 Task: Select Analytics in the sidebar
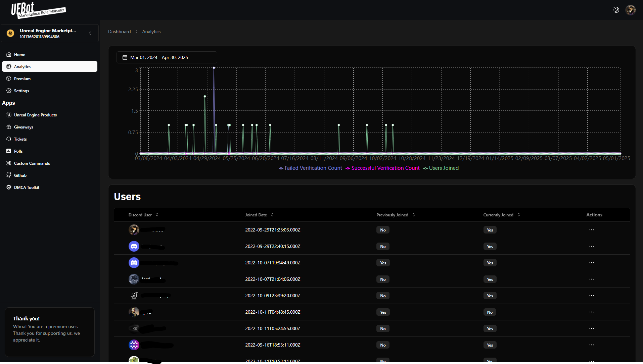pos(50,66)
